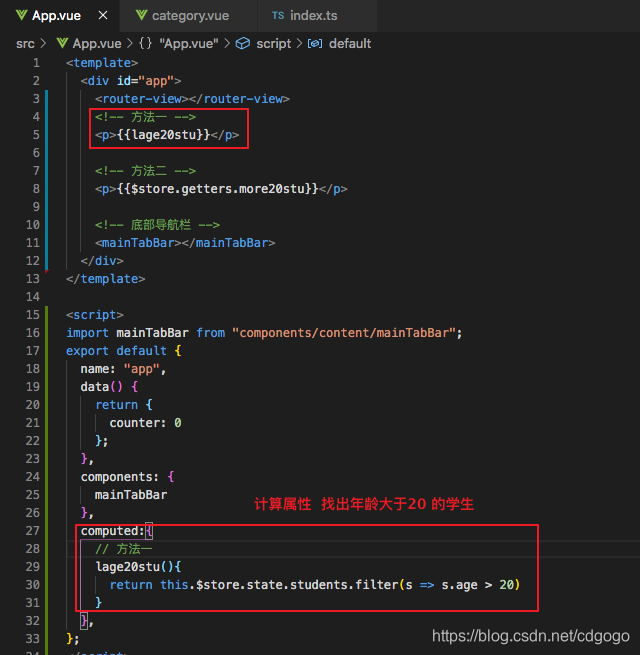The width and height of the screenshot is (640, 655).
Task: Click the Vue icon in the breadcrumb
Action: click(x=62, y=43)
